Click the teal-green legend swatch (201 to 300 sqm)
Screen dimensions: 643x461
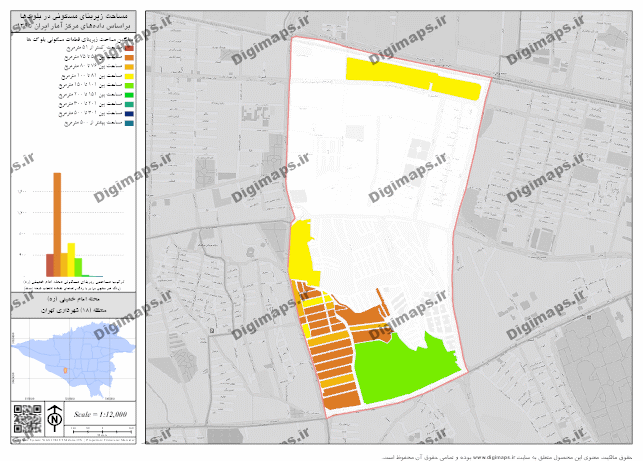129,105
